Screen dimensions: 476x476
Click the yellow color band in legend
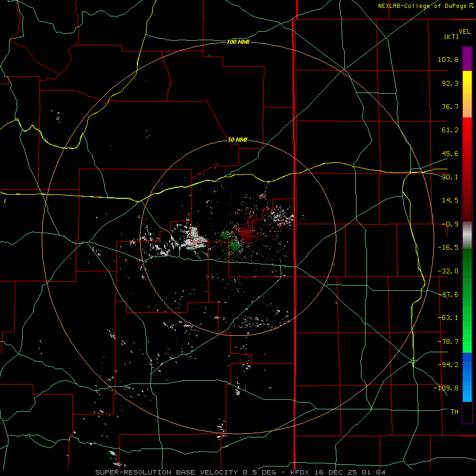pyautogui.click(x=467, y=94)
